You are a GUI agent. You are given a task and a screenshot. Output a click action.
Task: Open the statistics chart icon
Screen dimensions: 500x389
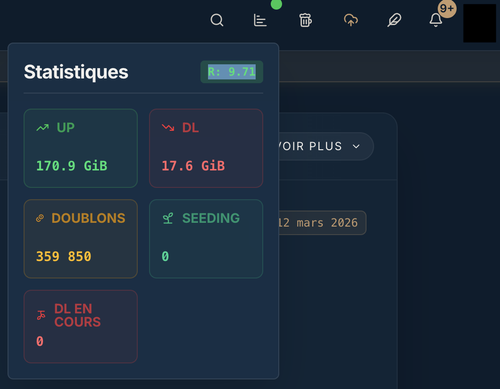point(260,20)
